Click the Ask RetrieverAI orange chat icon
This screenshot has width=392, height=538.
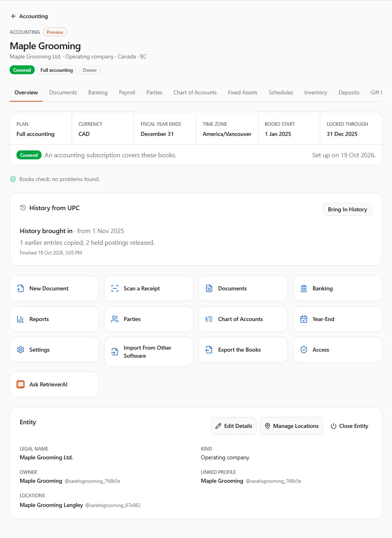point(21,384)
